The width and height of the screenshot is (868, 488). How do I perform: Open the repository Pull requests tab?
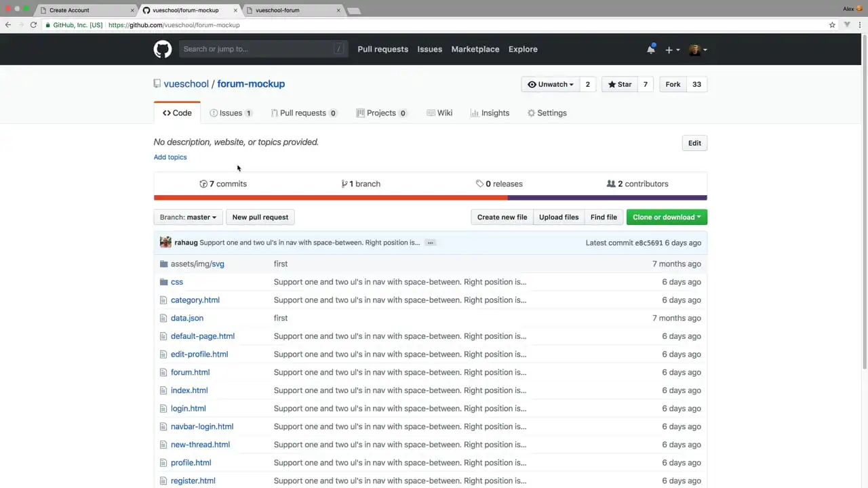[303, 113]
